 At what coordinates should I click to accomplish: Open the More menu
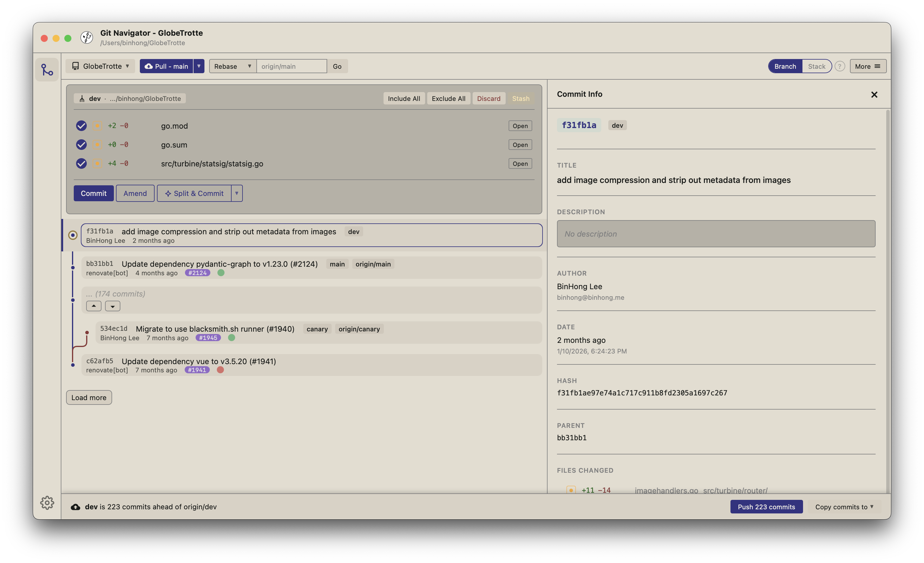868,66
